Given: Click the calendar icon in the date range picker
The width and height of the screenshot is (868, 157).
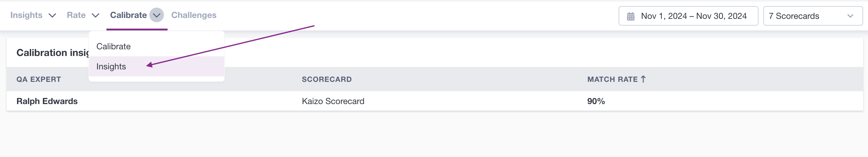Looking at the screenshot, I should (630, 16).
